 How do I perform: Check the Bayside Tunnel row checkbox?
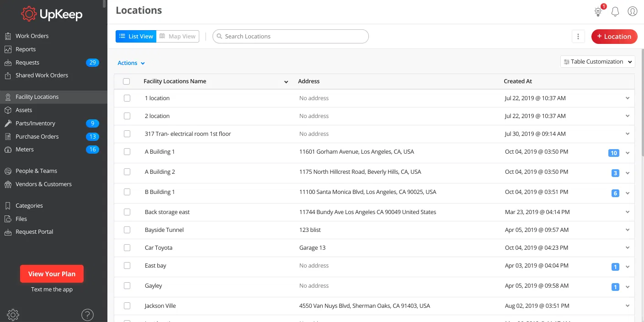point(127,230)
